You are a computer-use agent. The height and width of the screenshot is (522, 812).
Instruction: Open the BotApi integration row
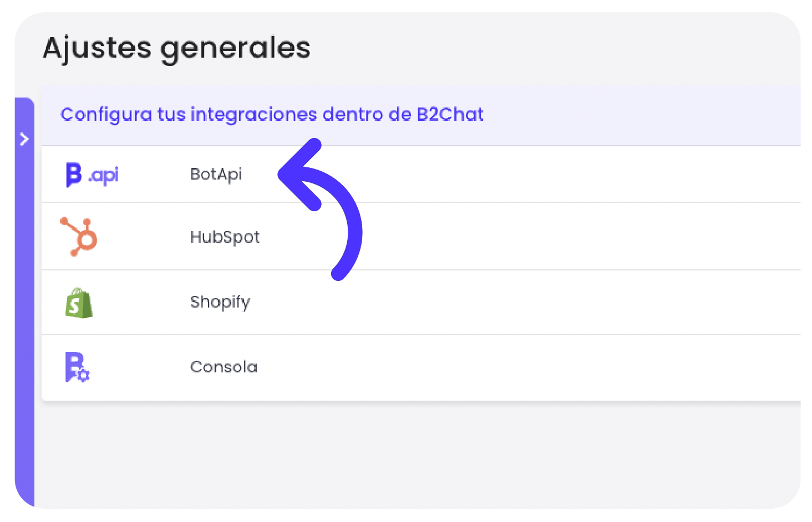tap(421, 175)
